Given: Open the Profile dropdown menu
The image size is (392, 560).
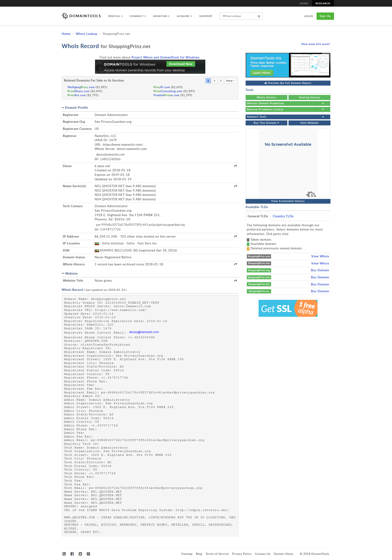Looking at the screenshot, I should [115, 16].
